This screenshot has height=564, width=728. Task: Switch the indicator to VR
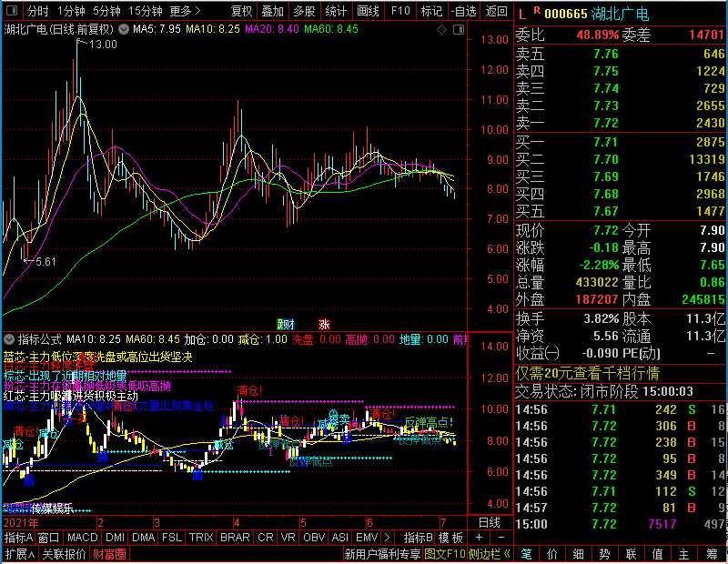(x=288, y=538)
